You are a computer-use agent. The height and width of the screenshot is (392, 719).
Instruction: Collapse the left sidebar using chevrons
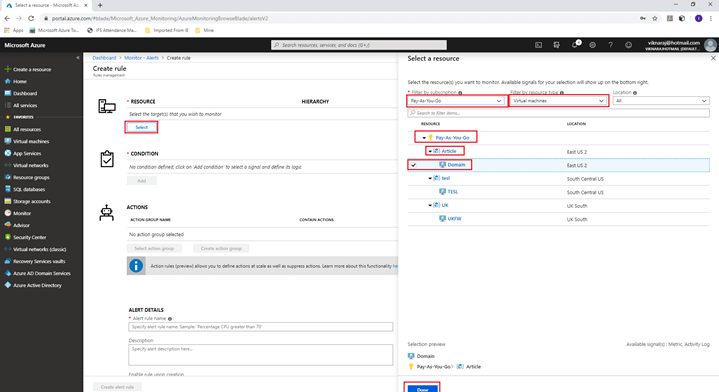[77, 58]
